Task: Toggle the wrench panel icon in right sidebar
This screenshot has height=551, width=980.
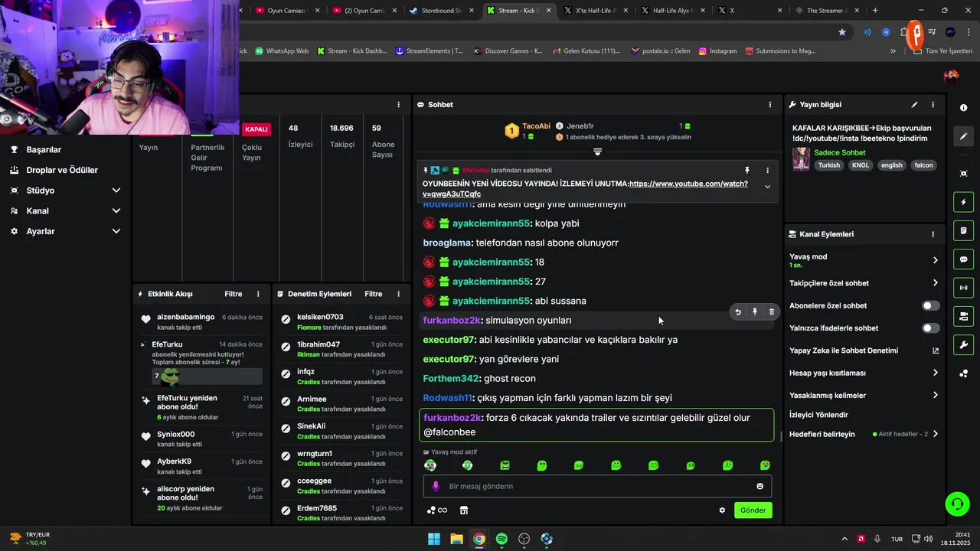Action: [963, 344]
